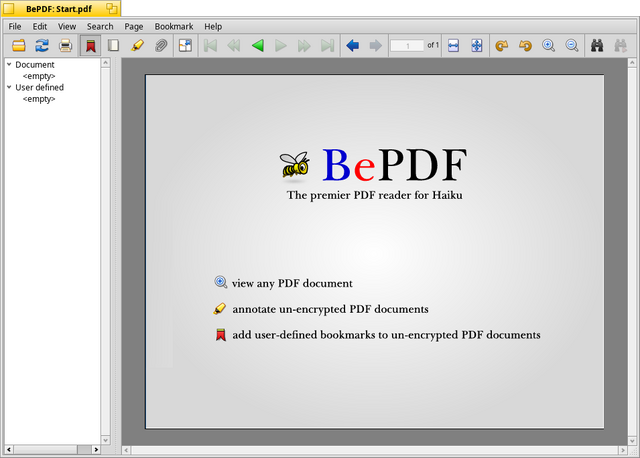Screen dimensions: 640x458
Task: Toggle full screen mode icon
Action: [185, 45]
